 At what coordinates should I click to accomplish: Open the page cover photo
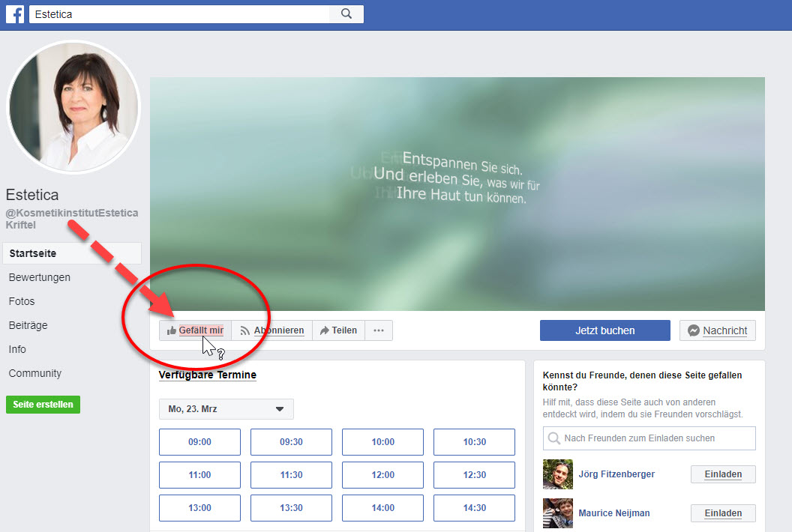pyautogui.click(x=457, y=194)
